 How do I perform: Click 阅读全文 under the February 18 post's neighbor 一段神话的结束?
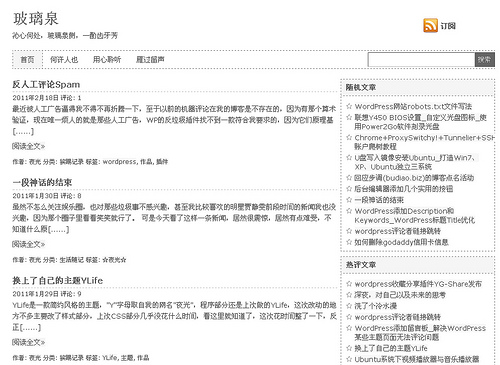(28, 244)
